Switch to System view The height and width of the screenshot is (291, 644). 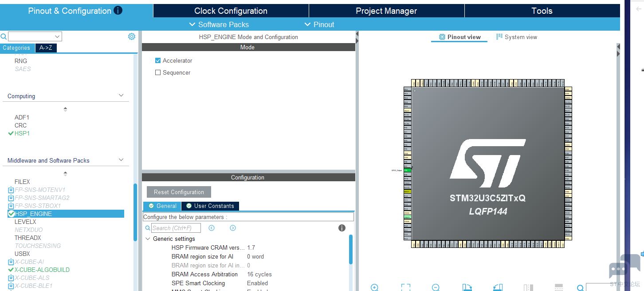click(516, 37)
